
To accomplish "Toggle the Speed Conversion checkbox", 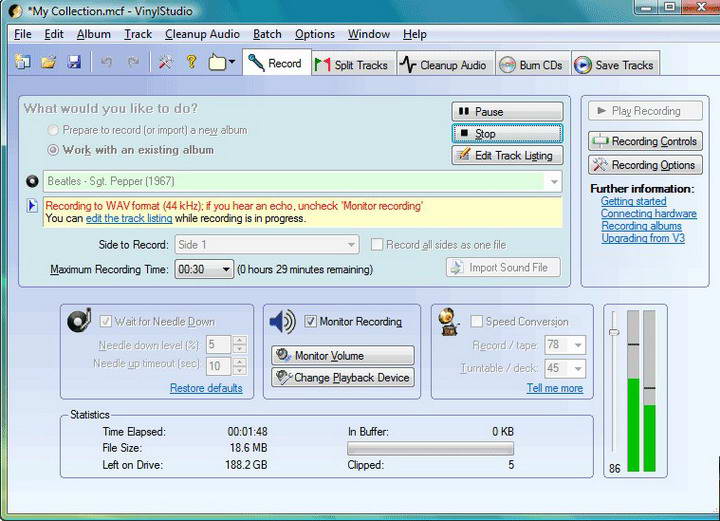I will click(x=476, y=322).
